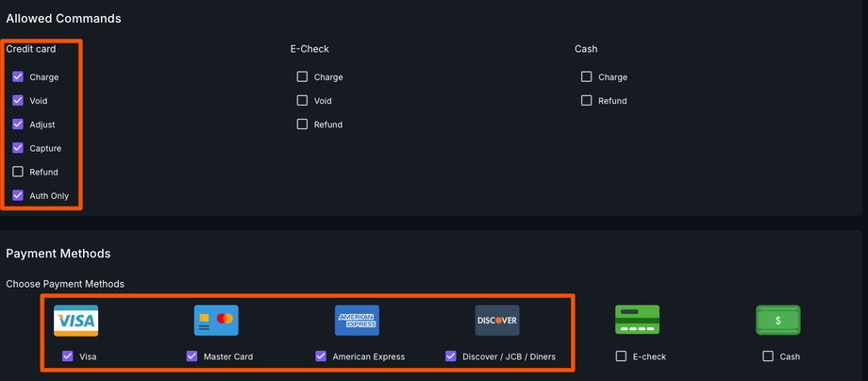The image size is (868, 381).
Task: Click the Discover card logo icon
Action: pos(497,321)
